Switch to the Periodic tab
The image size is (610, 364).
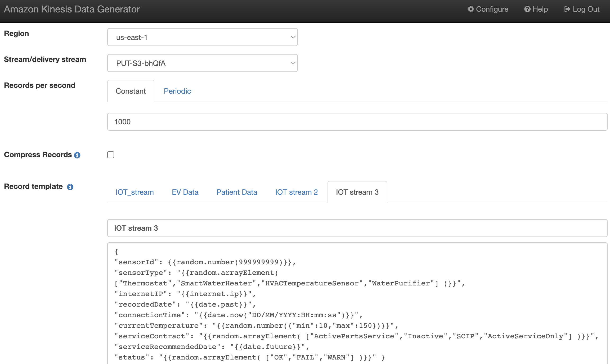tap(177, 91)
